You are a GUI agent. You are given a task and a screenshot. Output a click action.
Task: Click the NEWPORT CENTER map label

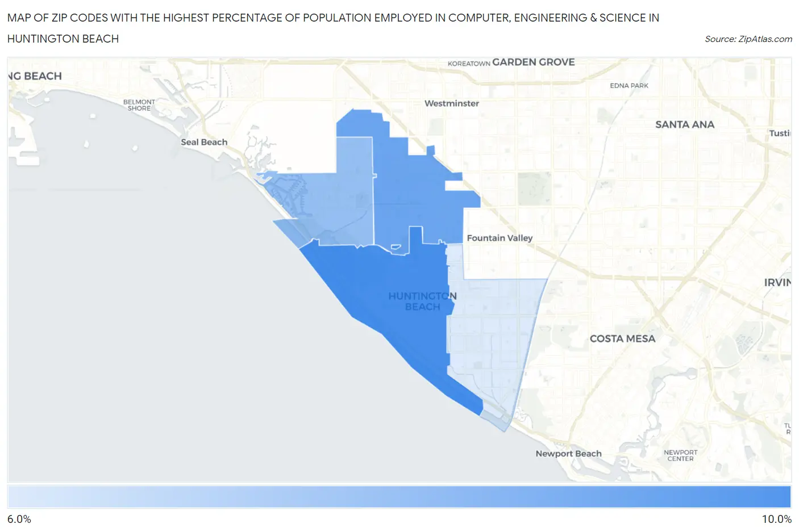coord(681,455)
